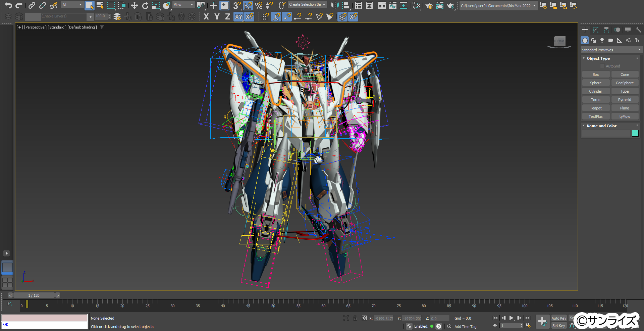
Task: Open Create Selection Set dropdown
Action: click(x=308, y=5)
